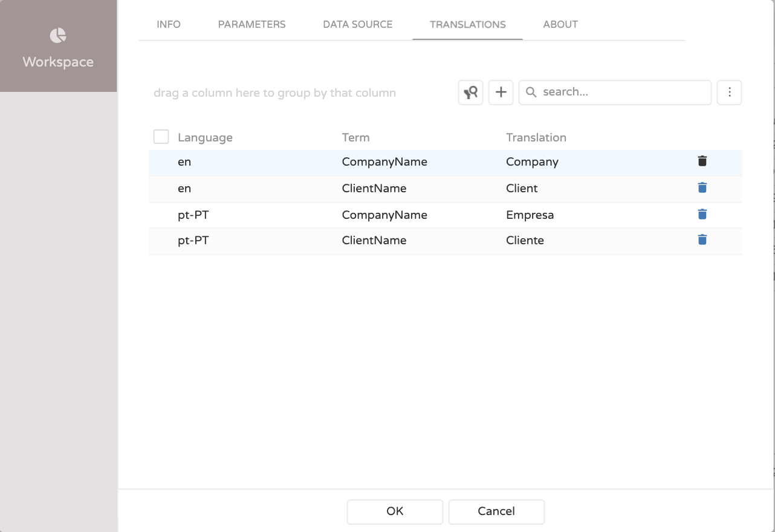Image resolution: width=775 pixels, height=532 pixels.
Task: Open the three-dot grid options menu
Action: [729, 92]
